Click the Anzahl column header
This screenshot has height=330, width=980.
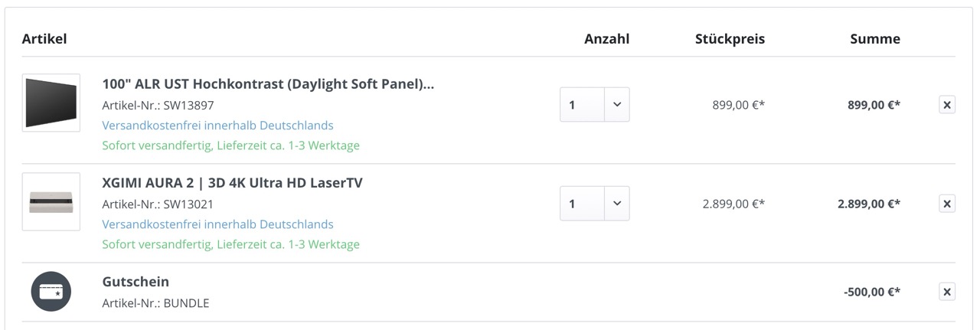pos(606,38)
